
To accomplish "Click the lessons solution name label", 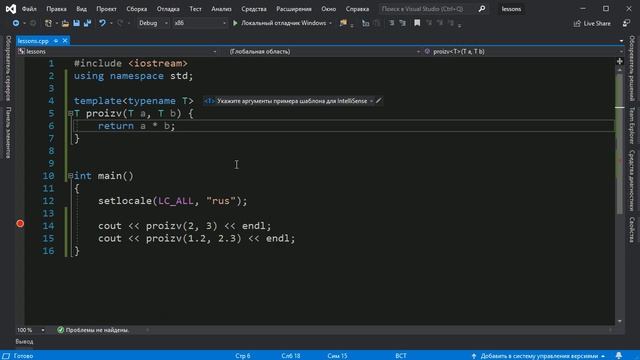I will [x=511, y=9].
